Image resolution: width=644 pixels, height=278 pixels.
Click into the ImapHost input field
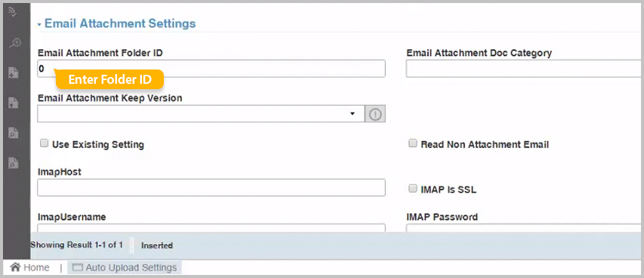tap(211, 187)
